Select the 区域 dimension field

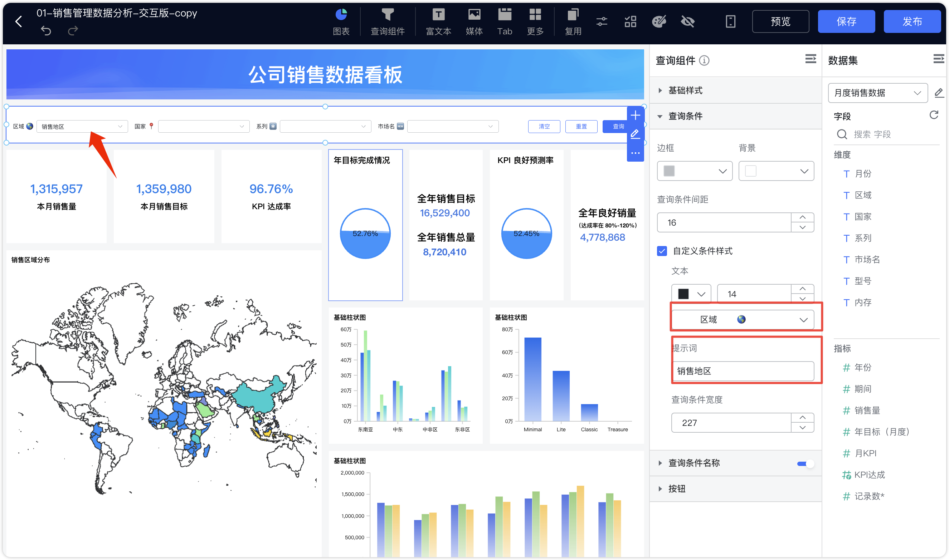(x=863, y=195)
